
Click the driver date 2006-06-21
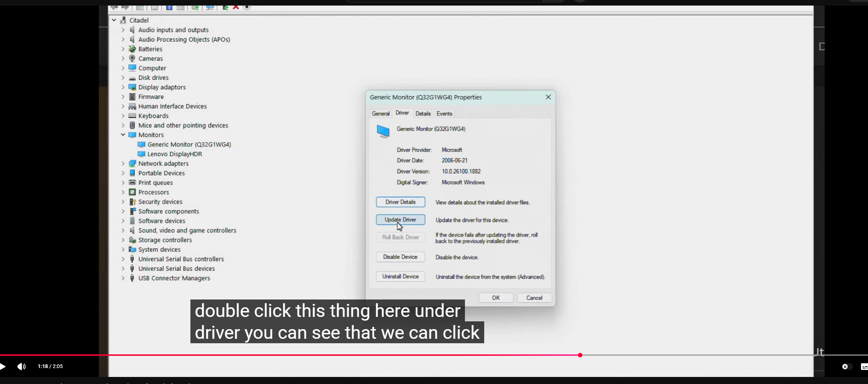click(x=455, y=160)
